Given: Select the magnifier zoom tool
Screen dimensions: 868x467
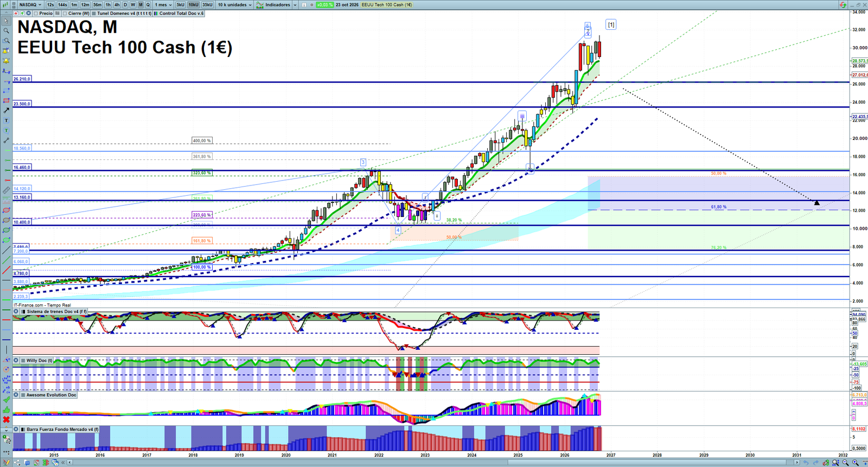Looking at the screenshot, I should (7, 30).
